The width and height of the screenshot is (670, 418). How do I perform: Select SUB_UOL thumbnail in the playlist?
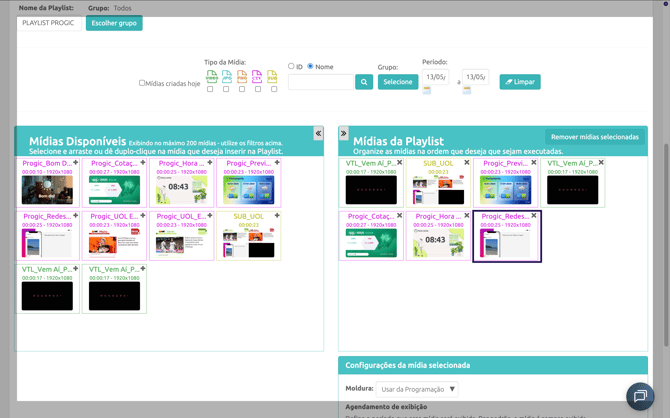[x=438, y=190]
